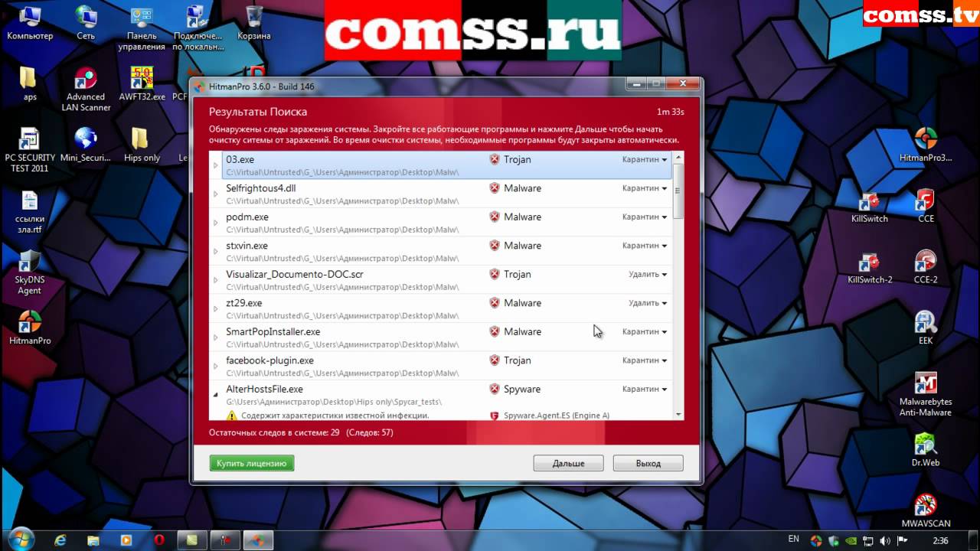Select the AlterHostsFile.exe file name
Image resolution: width=980 pixels, height=551 pixels.
(264, 389)
